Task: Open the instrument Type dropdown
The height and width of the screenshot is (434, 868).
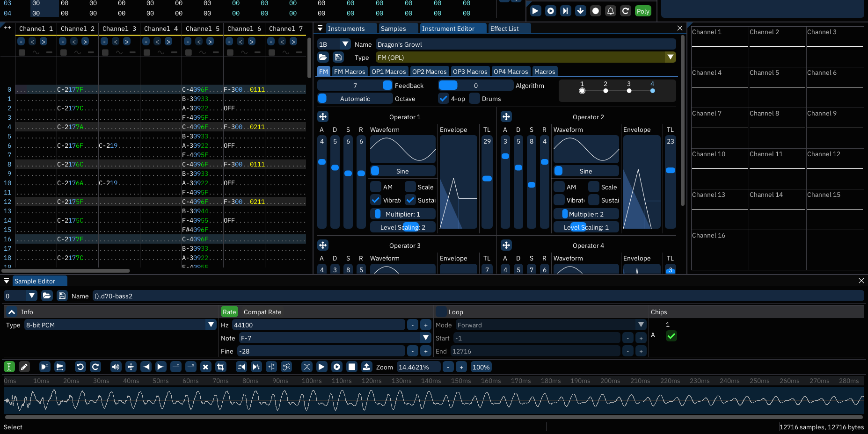Action: 671,57
